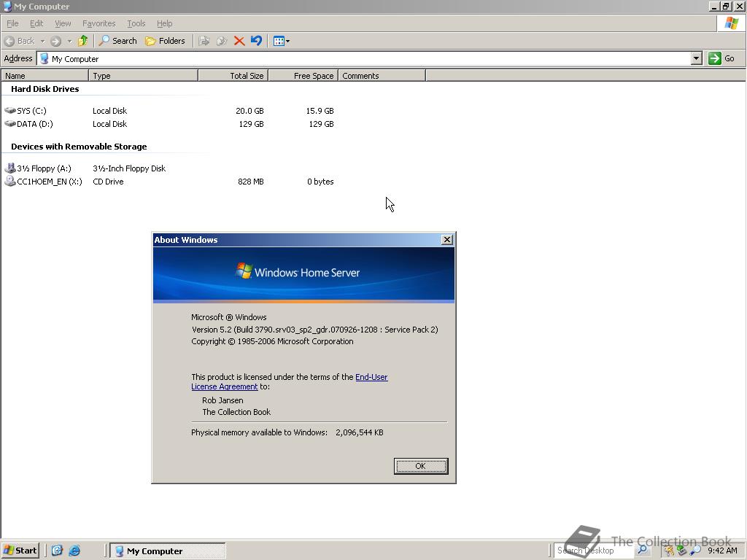
Task: Open the License Agreement link
Action: (225, 386)
